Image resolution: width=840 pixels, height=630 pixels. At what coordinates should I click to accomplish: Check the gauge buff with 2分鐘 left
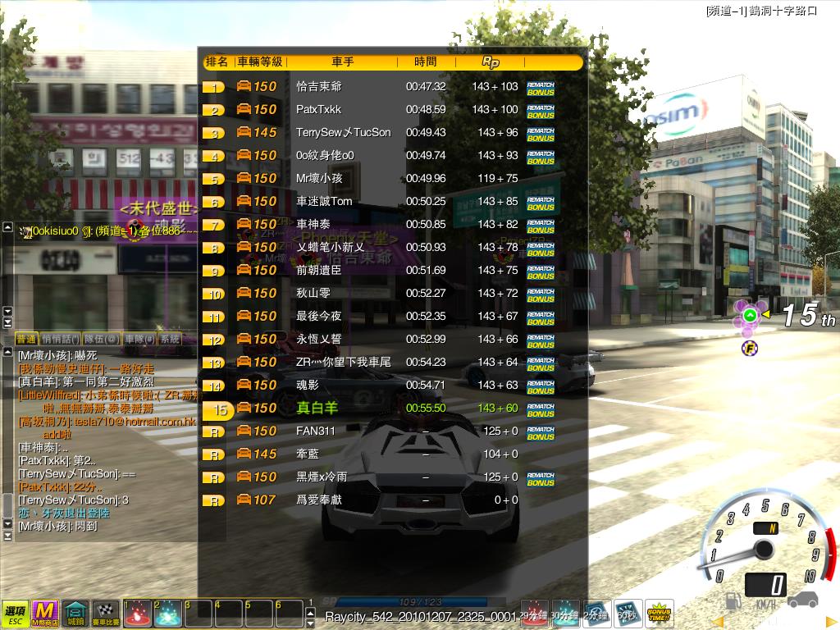tap(596, 614)
